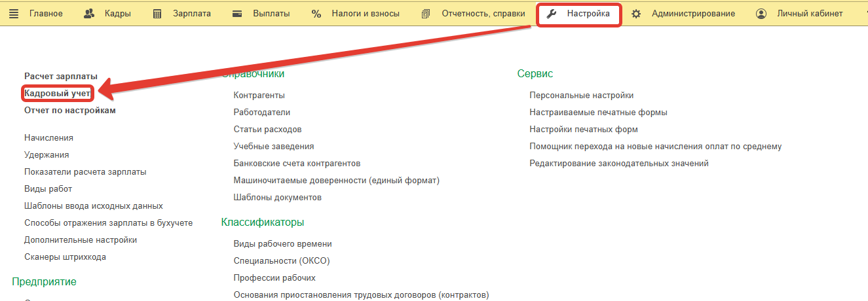Open the Кадровый учет settings link

57,94
